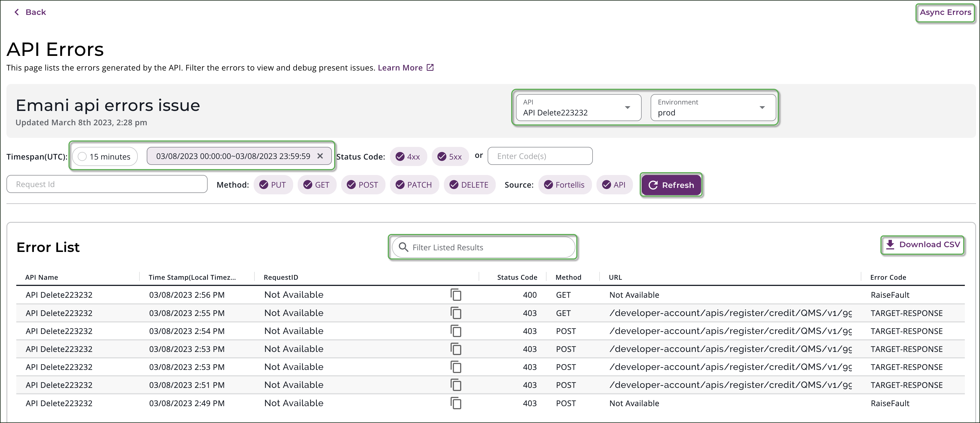Sort by the API Name column header
The width and height of the screenshot is (980, 423).
point(42,277)
